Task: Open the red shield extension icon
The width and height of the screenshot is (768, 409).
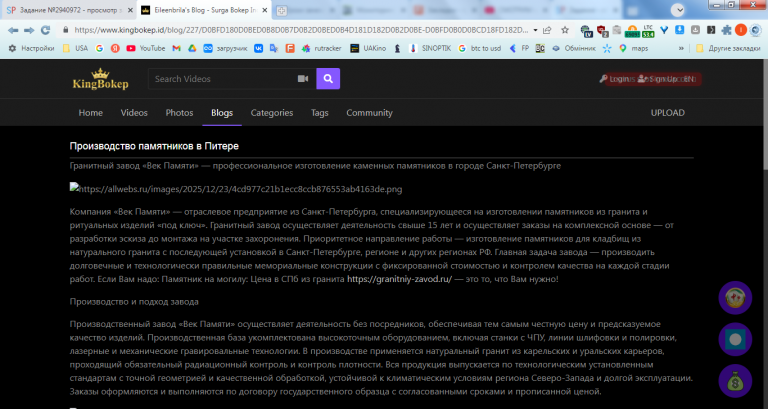Action: (x=602, y=31)
